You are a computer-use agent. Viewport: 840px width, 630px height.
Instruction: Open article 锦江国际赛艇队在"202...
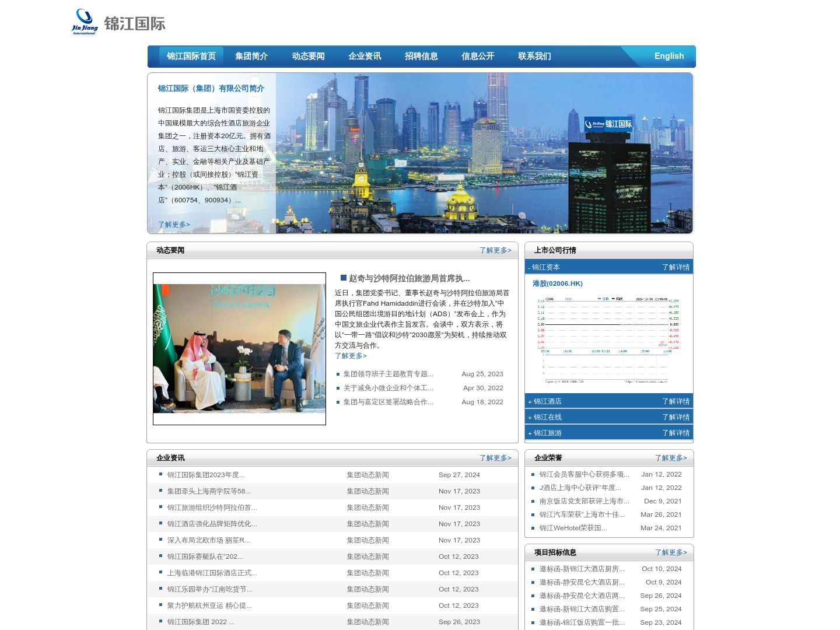(x=205, y=556)
